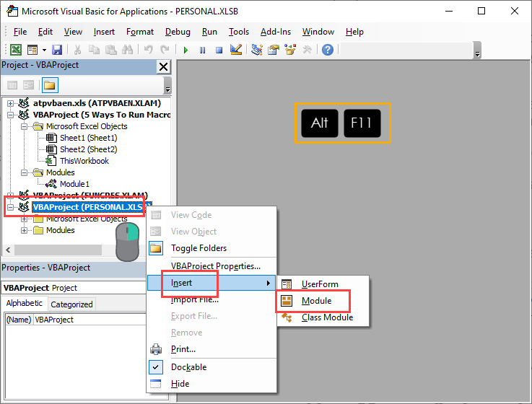Open the Insert menu in menu bar
Image resolution: width=532 pixels, height=404 pixels.
pos(104,32)
